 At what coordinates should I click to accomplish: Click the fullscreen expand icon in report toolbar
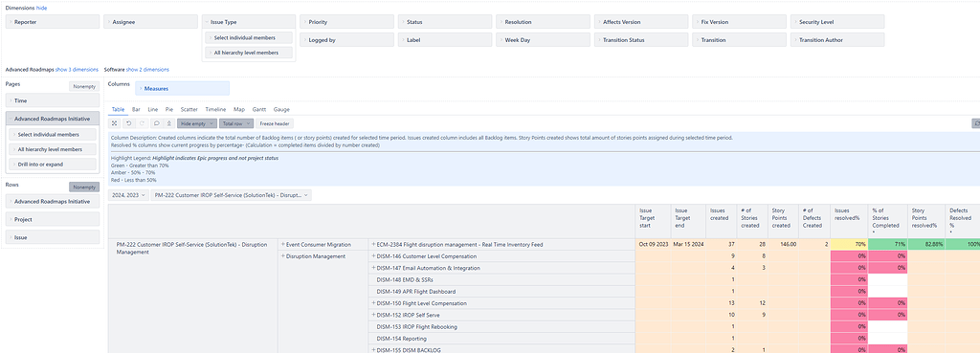pyautogui.click(x=115, y=123)
